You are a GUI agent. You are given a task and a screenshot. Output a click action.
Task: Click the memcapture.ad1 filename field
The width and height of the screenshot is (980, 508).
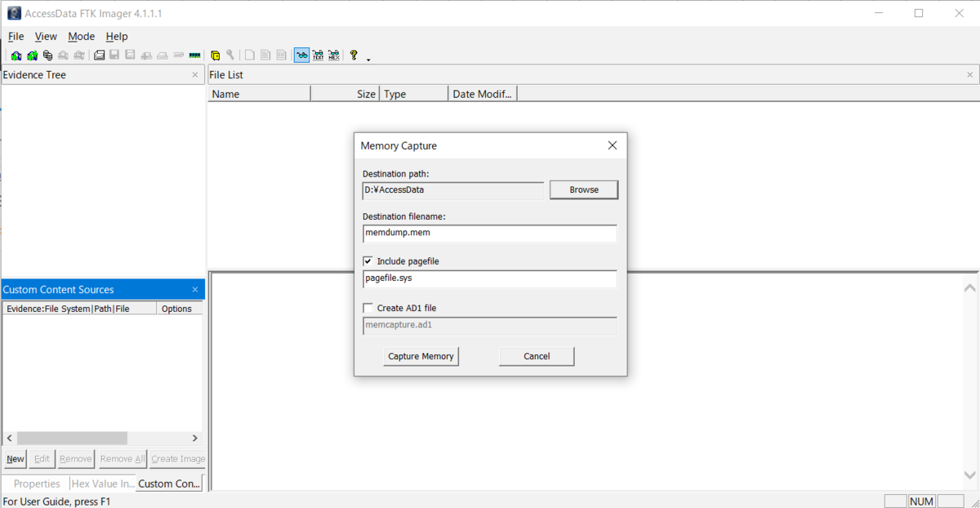490,325
